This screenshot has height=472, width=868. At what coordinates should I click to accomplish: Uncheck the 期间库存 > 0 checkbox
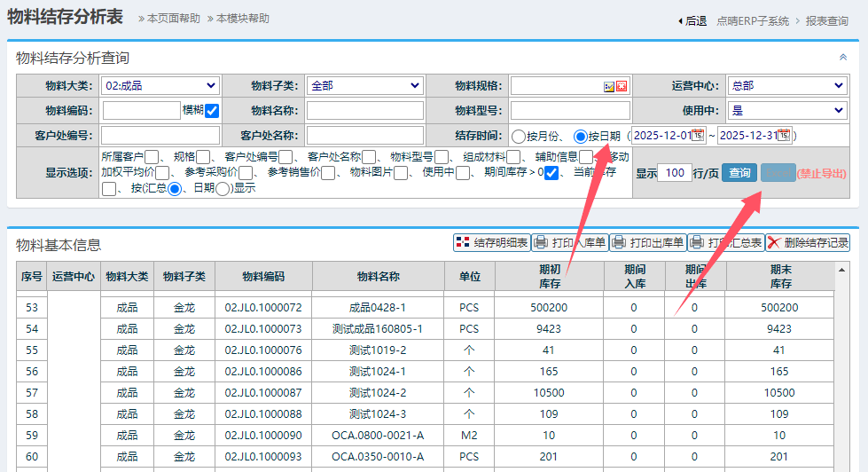pyautogui.click(x=551, y=173)
